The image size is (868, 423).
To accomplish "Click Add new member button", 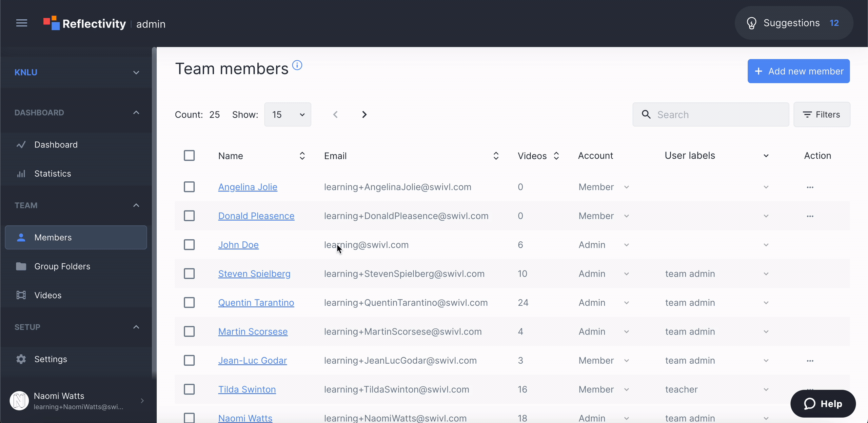I will pos(798,71).
